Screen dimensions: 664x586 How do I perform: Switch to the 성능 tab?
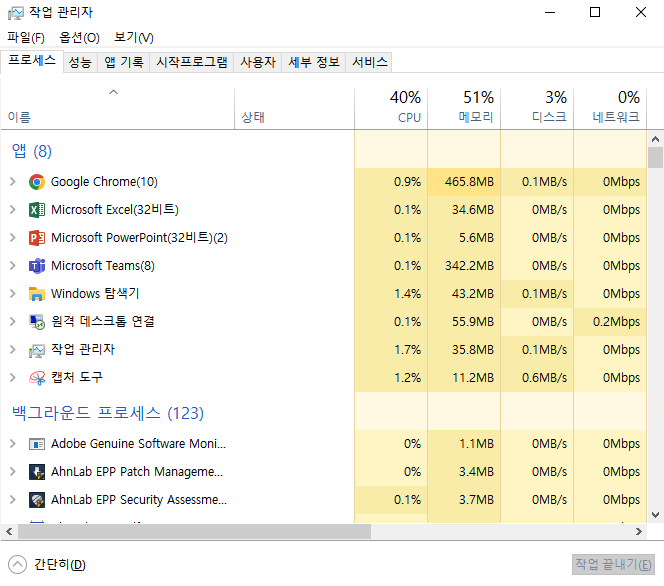pos(80,63)
